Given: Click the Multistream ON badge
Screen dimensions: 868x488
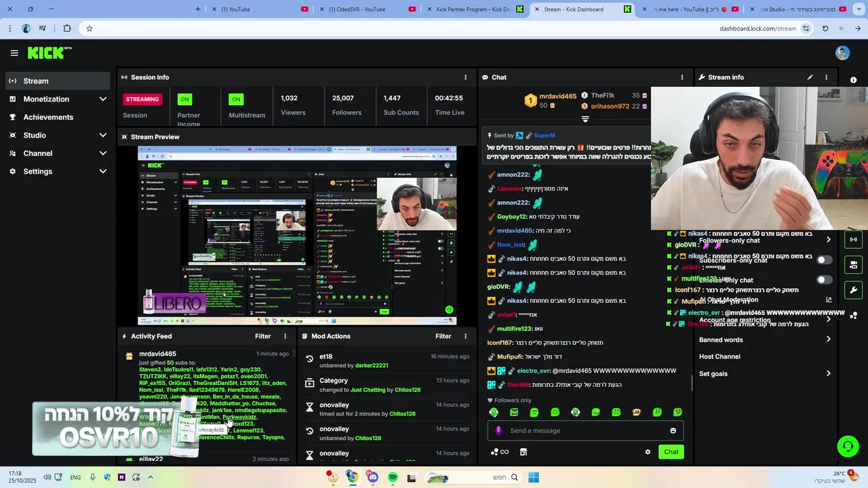Looking at the screenshot, I should (236, 99).
